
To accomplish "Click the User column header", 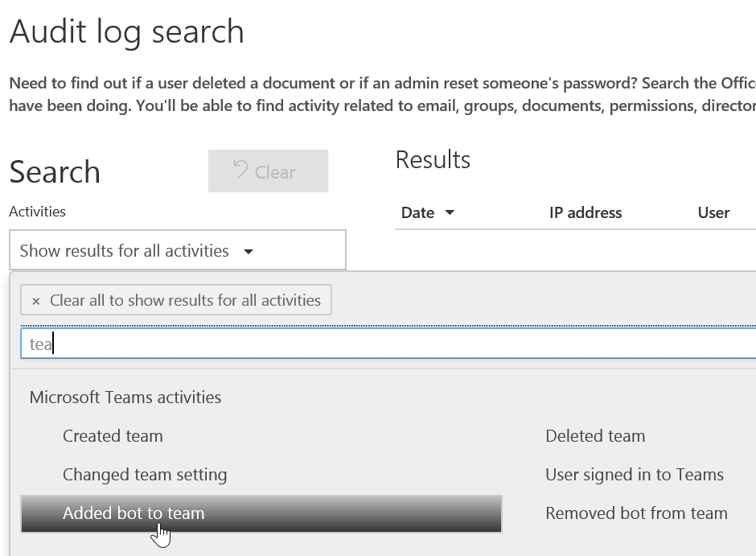I will (713, 213).
